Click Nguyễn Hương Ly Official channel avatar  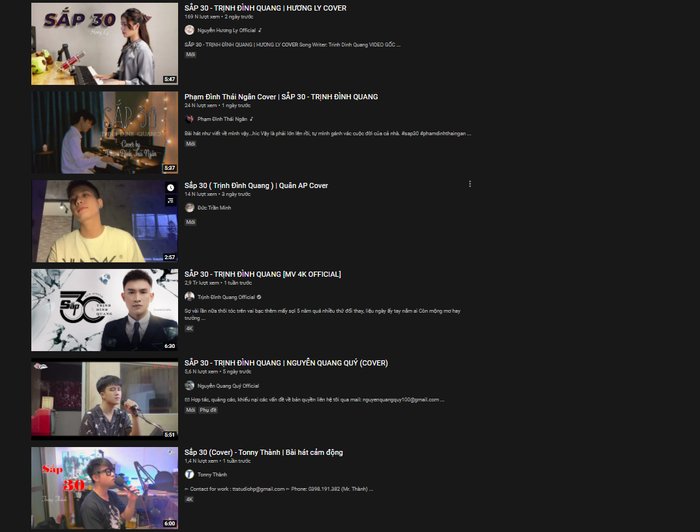coord(189,30)
